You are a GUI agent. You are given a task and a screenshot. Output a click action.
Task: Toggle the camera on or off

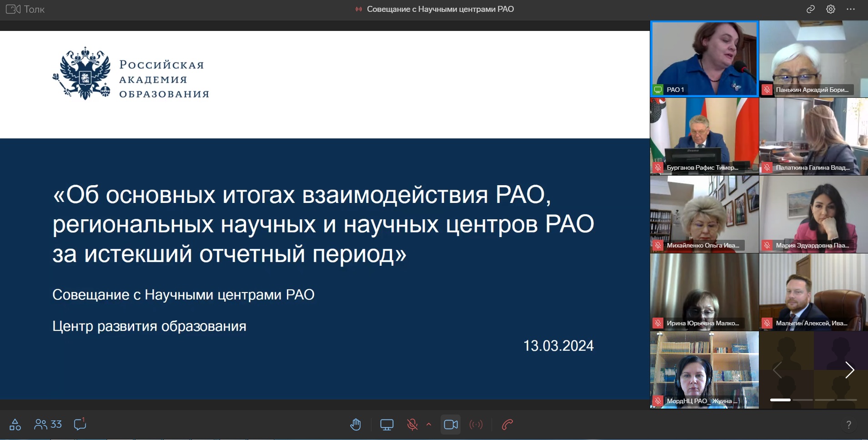coord(451,425)
